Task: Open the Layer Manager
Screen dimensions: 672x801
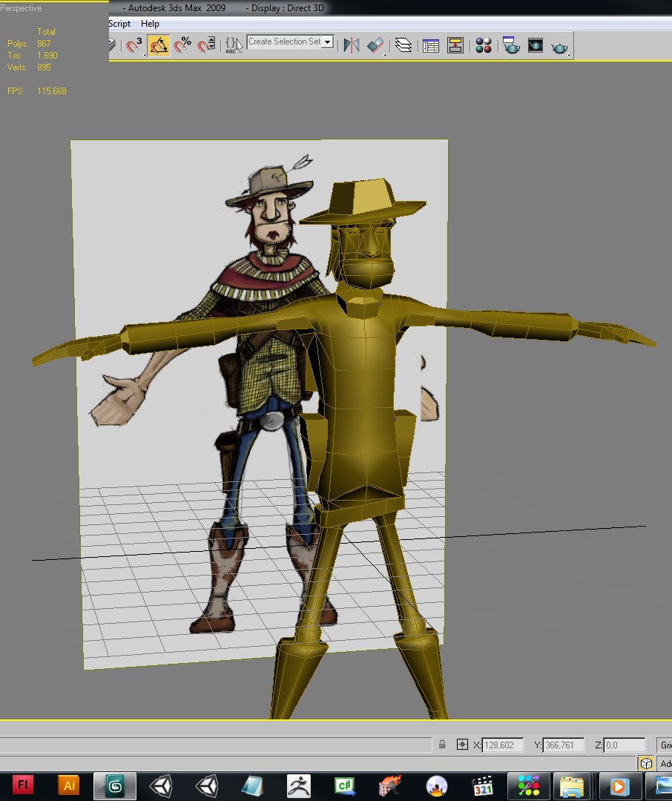Action: (403, 45)
